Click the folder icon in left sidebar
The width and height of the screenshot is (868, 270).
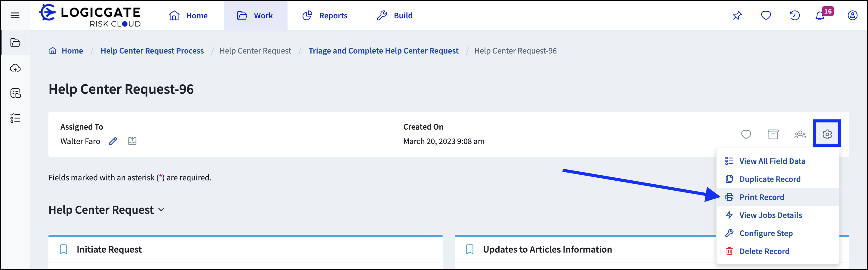[15, 42]
